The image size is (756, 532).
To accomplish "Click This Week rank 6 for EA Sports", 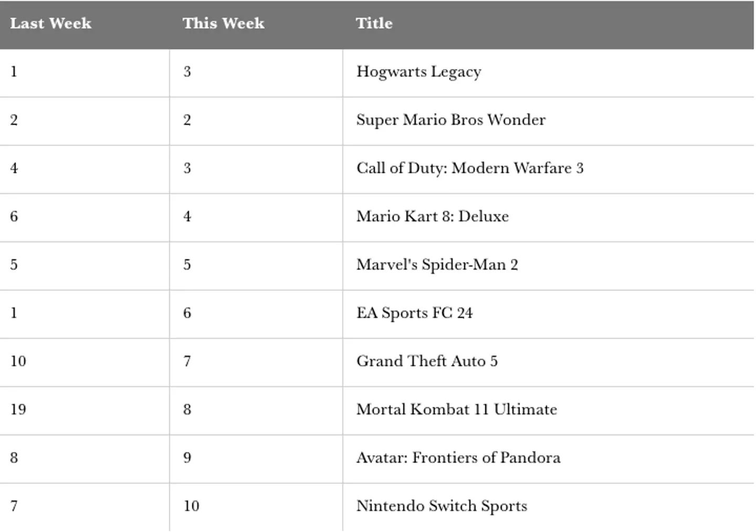I will click(x=187, y=313).
